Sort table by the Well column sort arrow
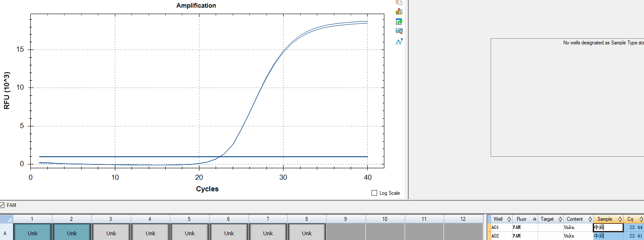This screenshot has width=644, height=240. 509,219
